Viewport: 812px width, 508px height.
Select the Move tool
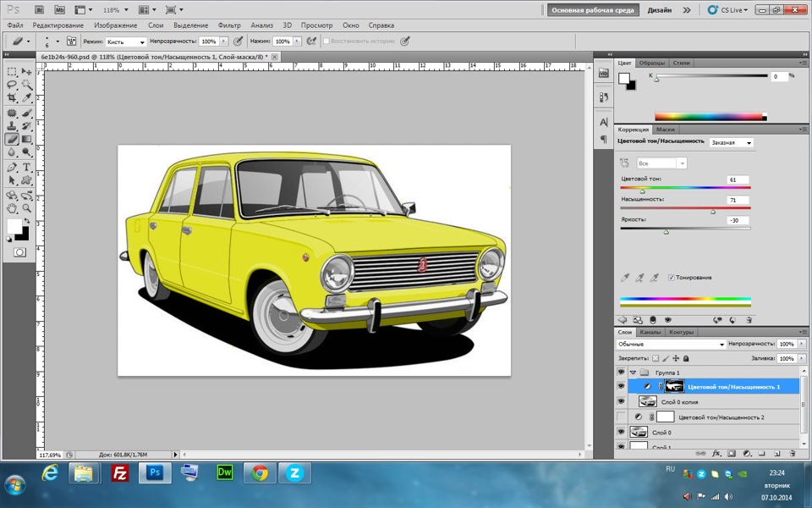pyautogui.click(x=26, y=71)
